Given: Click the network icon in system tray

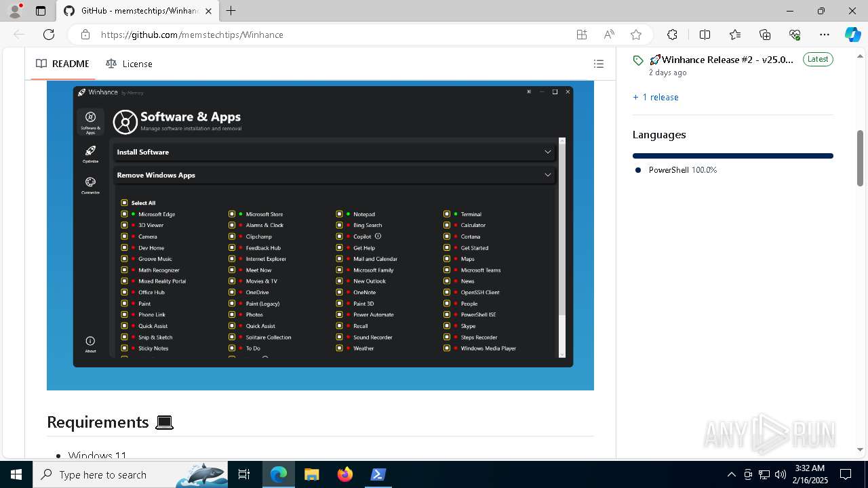Looking at the screenshot, I should [x=764, y=474].
